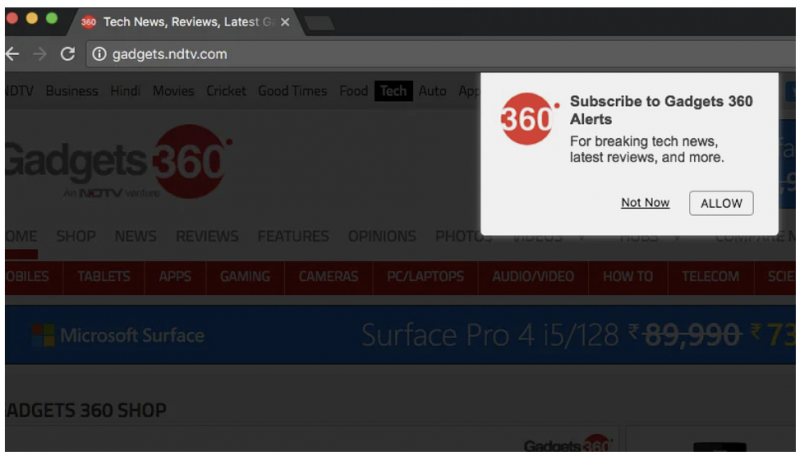
Task: Open the Business link in top bar
Action: tap(72, 91)
